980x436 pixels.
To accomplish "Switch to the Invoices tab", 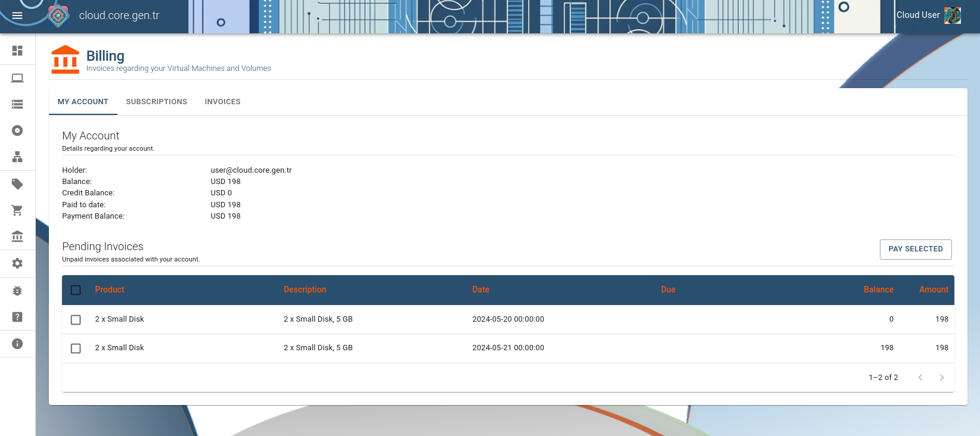I will coord(223,102).
